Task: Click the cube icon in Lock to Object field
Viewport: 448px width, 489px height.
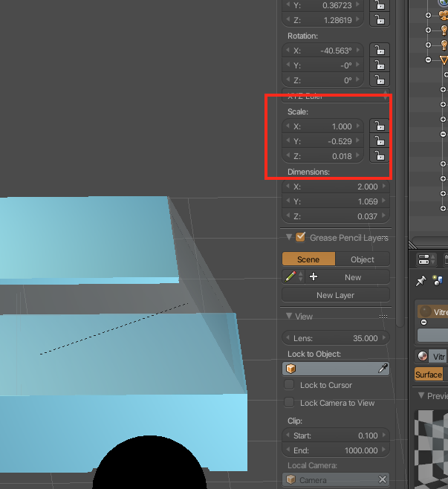Action: [x=290, y=369]
